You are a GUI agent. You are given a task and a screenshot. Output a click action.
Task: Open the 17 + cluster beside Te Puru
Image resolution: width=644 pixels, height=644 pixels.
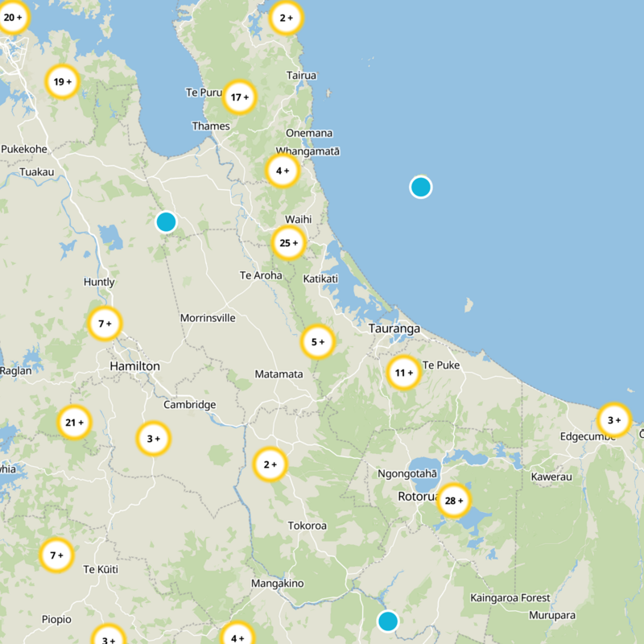(x=239, y=97)
